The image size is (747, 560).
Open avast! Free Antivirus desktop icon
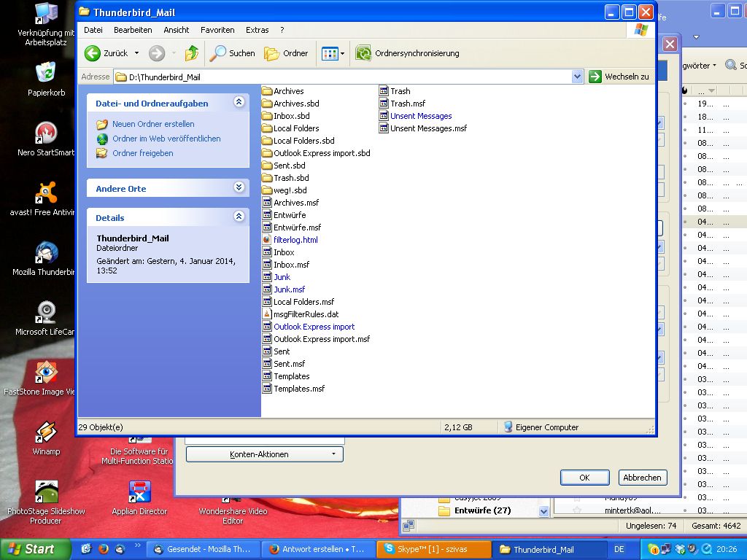[x=46, y=198]
